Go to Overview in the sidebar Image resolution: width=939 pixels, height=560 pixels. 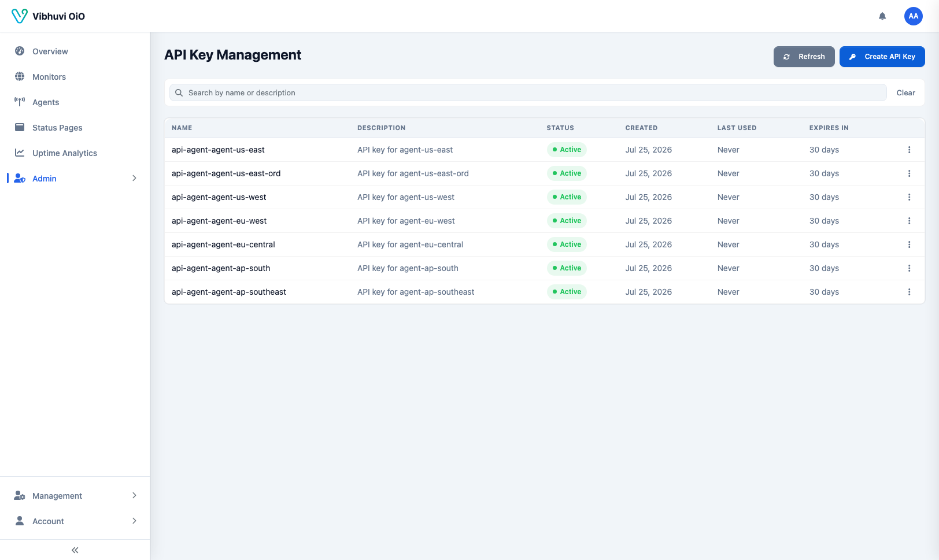click(75, 51)
